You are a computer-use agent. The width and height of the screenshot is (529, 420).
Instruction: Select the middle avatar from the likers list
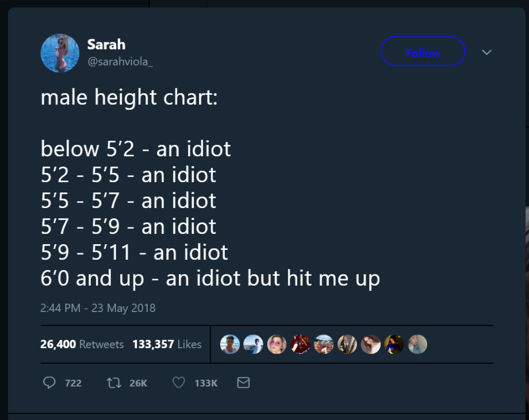(x=324, y=344)
